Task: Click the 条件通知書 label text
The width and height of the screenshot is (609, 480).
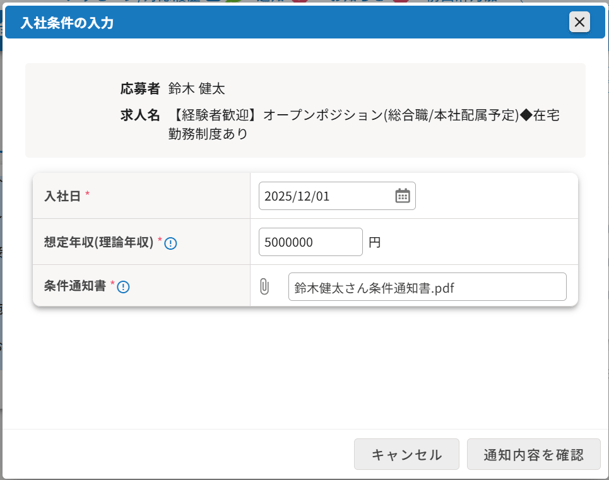Action: [75, 287]
